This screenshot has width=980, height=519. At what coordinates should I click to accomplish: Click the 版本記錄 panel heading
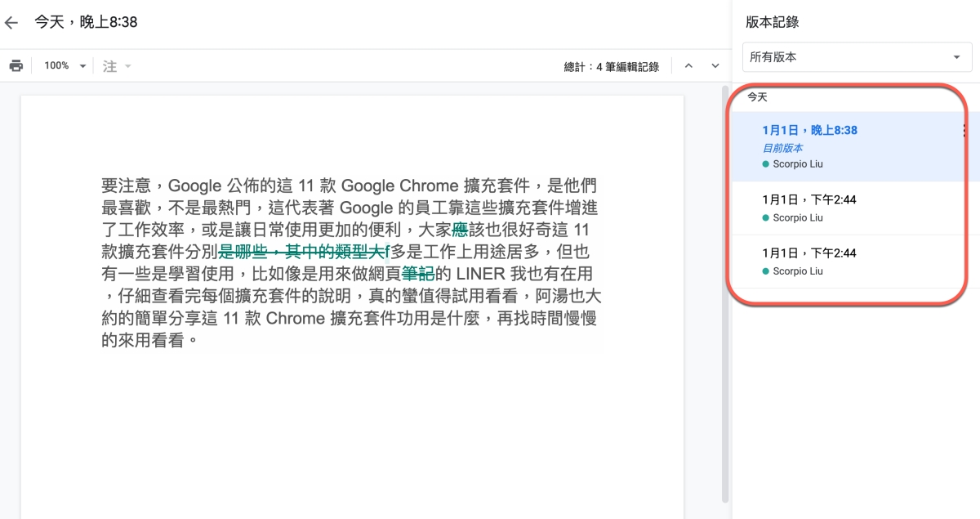pos(772,22)
